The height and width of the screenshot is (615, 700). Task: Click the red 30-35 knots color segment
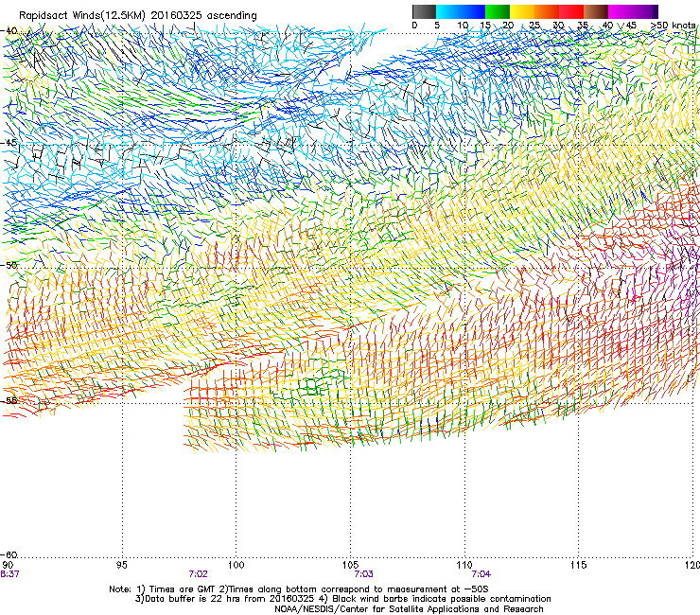pos(571,11)
